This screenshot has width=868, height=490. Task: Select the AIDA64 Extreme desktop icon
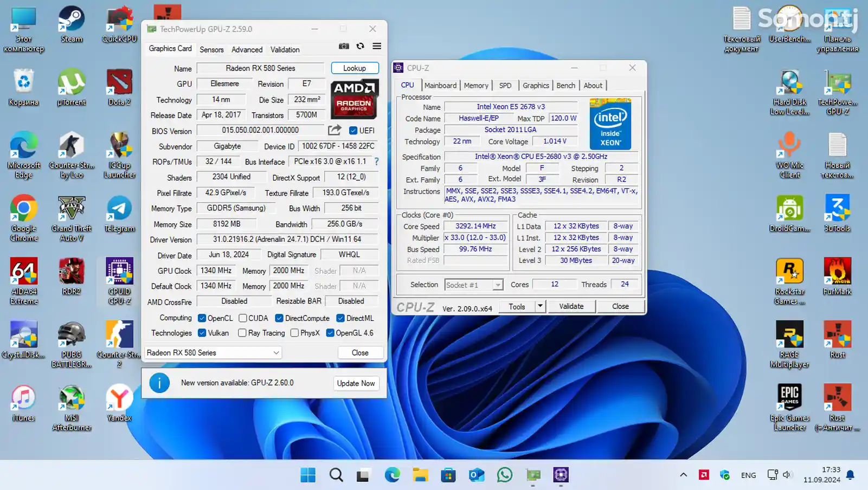(24, 281)
